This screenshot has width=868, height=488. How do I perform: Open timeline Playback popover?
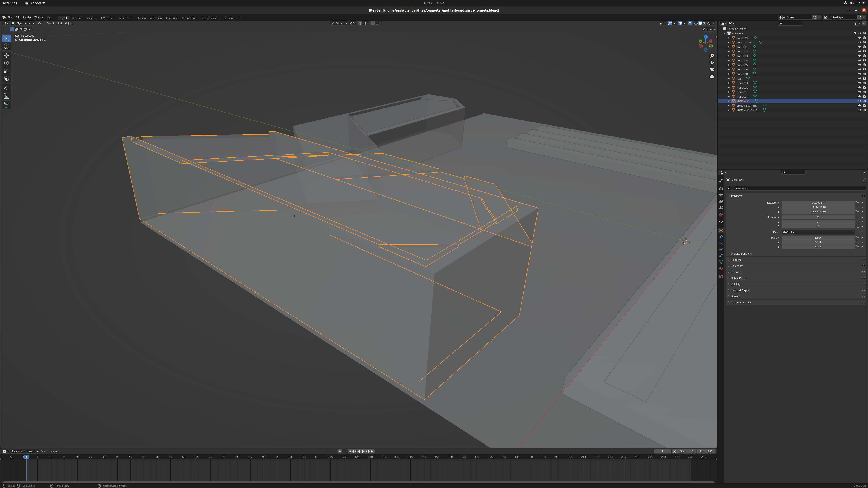[x=19, y=451]
